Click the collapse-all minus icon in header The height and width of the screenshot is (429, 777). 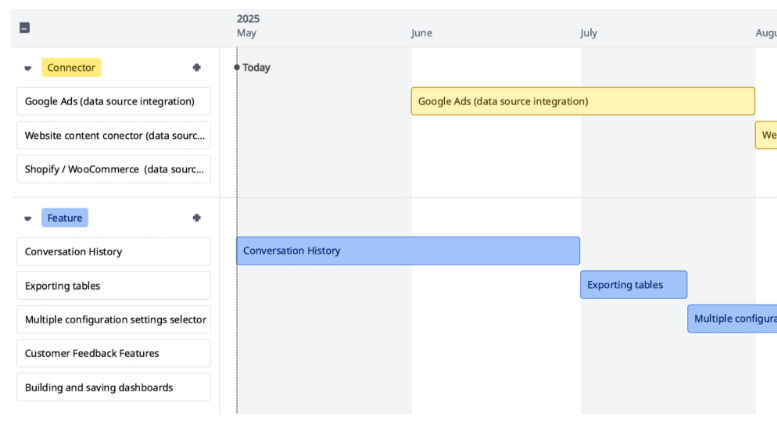coord(25,27)
